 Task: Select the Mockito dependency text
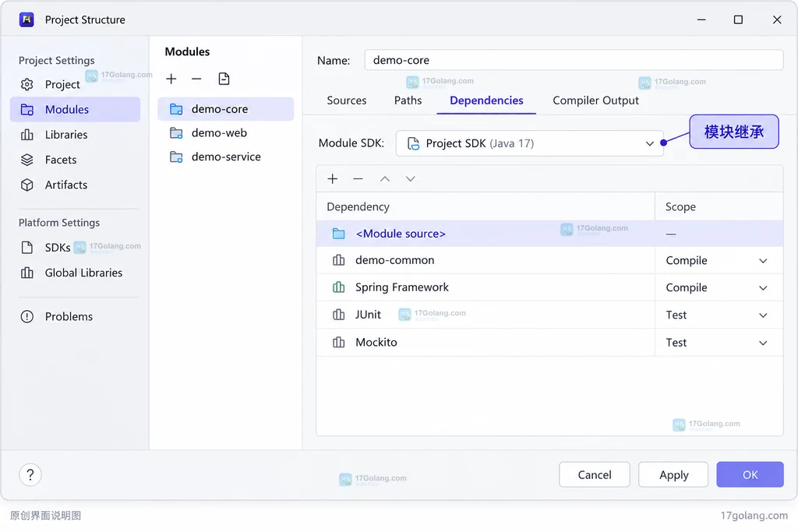click(x=376, y=342)
